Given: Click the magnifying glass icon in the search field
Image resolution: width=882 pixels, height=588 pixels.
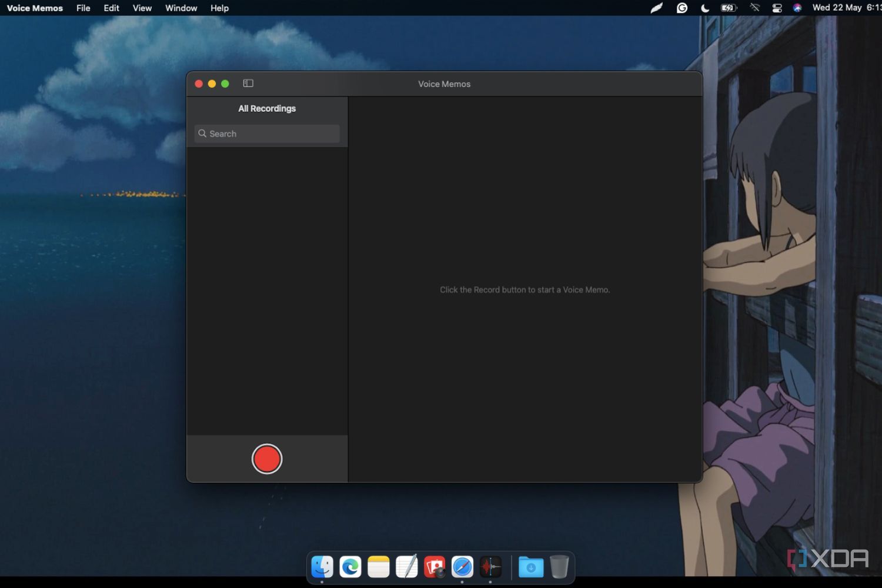Looking at the screenshot, I should (x=202, y=133).
